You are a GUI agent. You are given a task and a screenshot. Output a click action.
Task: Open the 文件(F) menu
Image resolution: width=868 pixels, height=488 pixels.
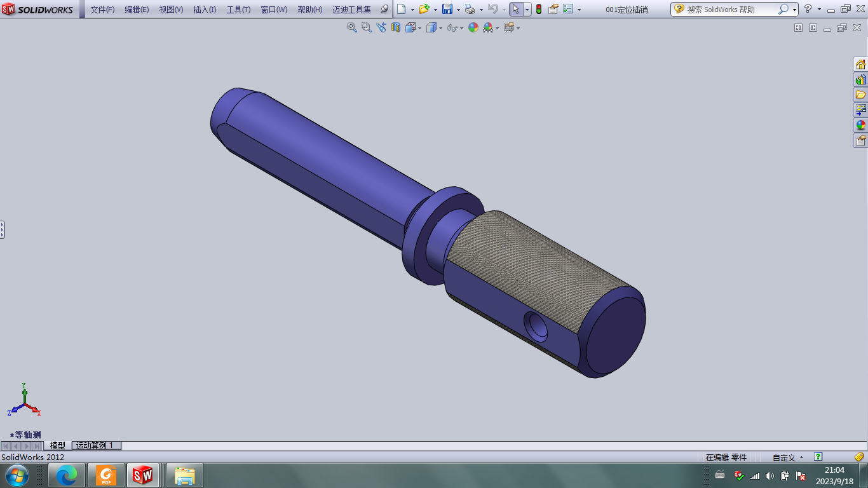(102, 10)
